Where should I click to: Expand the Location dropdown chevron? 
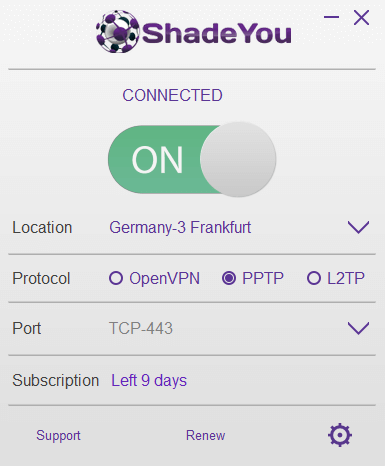[358, 227]
